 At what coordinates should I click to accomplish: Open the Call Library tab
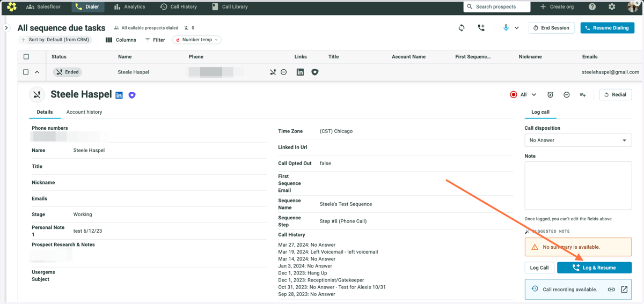tap(230, 7)
